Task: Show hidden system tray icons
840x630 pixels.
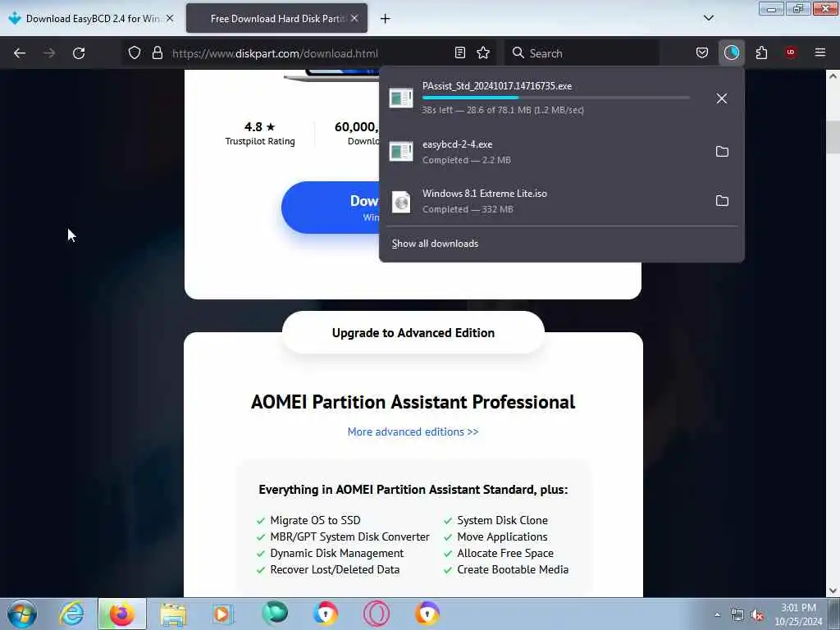Action: (x=717, y=615)
